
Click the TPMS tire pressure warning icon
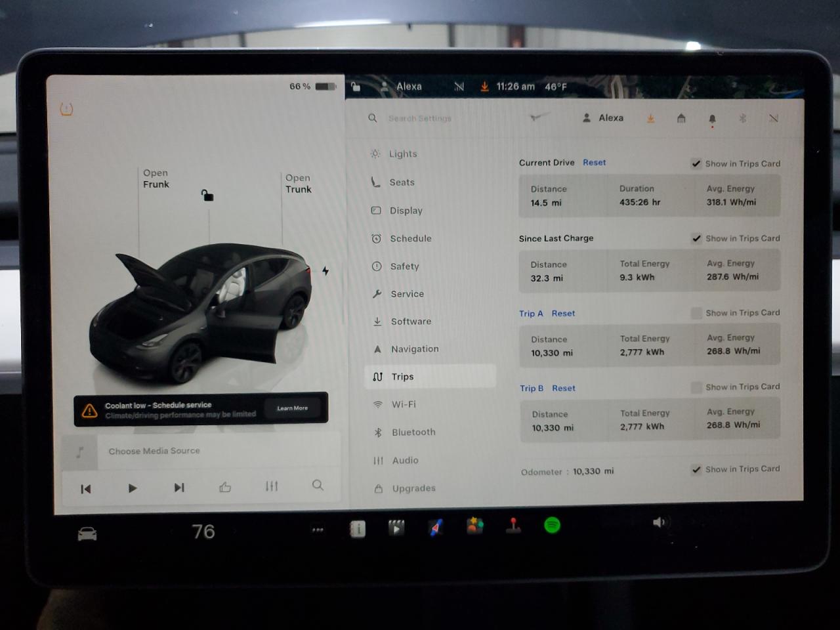pyautogui.click(x=66, y=110)
